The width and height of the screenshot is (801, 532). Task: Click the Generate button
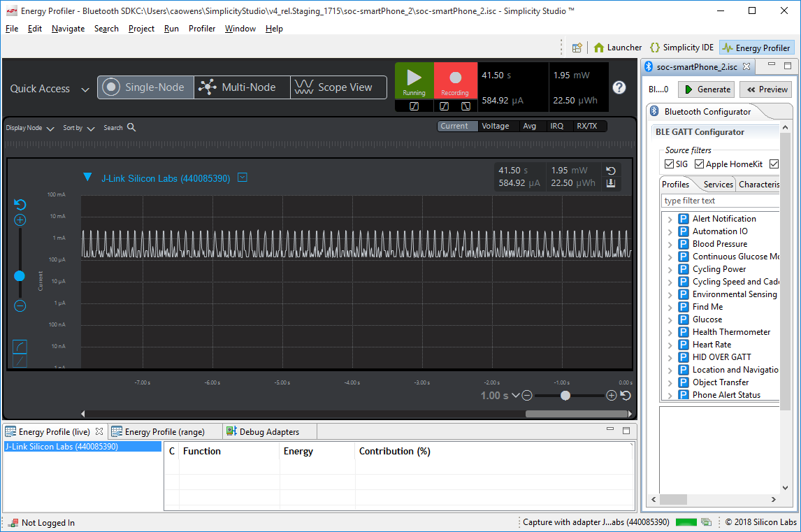pyautogui.click(x=707, y=89)
